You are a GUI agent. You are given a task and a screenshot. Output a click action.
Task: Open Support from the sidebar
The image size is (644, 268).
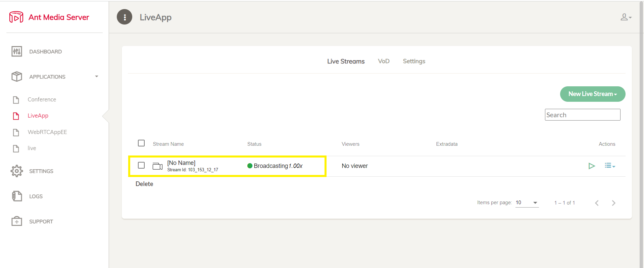[x=41, y=222]
